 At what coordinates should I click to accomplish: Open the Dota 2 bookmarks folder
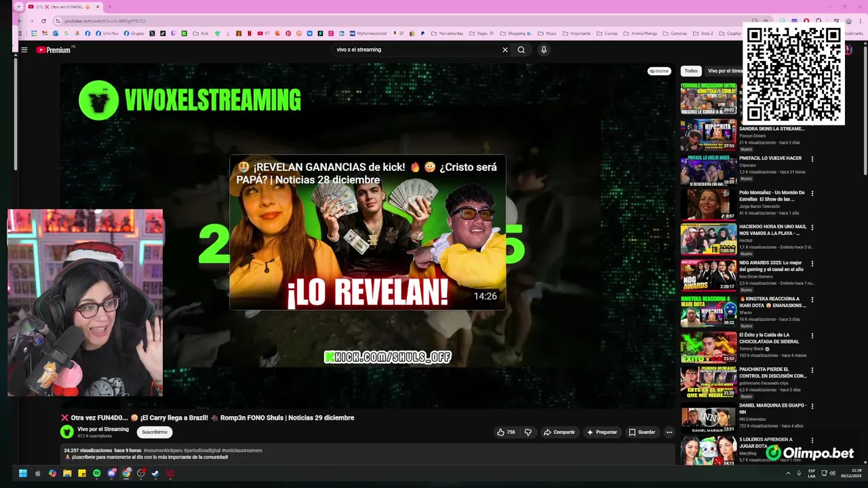[704, 33]
